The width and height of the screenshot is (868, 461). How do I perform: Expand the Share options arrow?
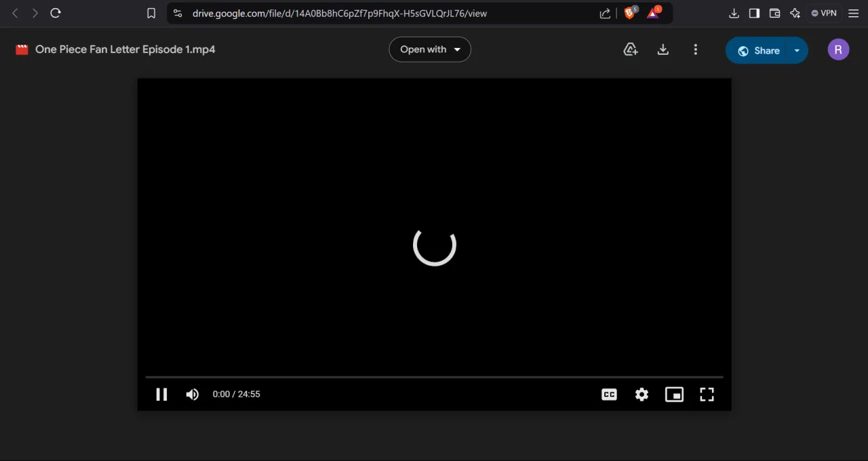(797, 50)
